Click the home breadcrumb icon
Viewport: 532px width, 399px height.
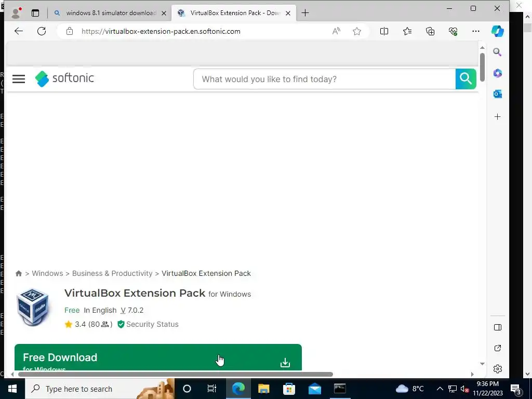[x=19, y=273]
